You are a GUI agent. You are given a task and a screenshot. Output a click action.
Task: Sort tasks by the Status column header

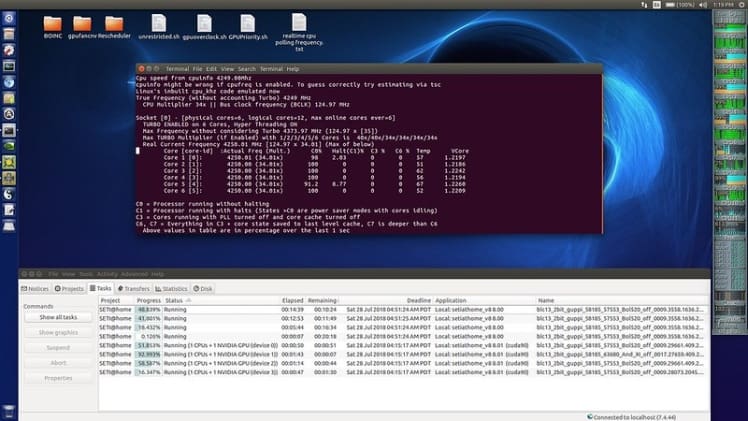point(175,299)
